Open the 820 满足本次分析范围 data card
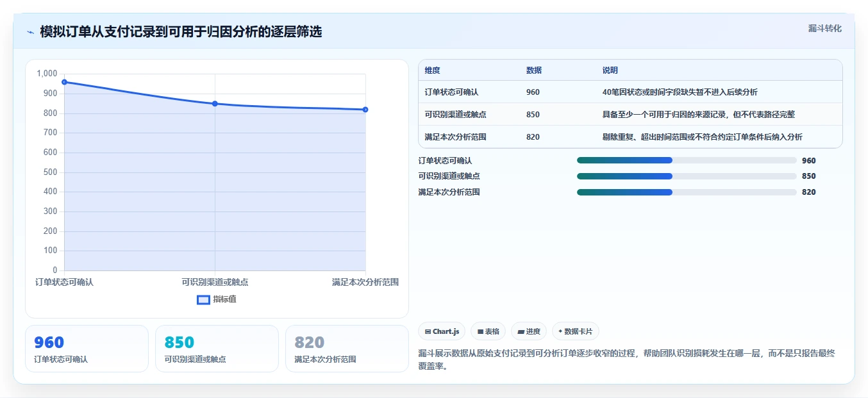868x398 pixels. (347, 349)
